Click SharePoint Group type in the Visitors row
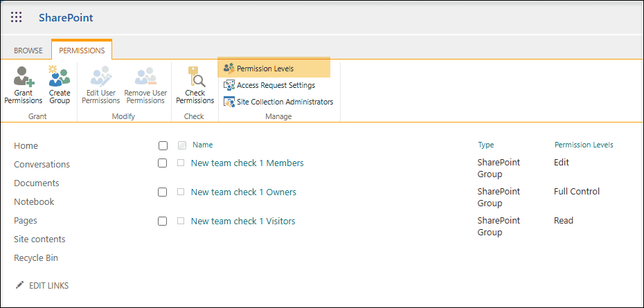Screen dimensions: 644x308 pyautogui.click(x=499, y=226)
